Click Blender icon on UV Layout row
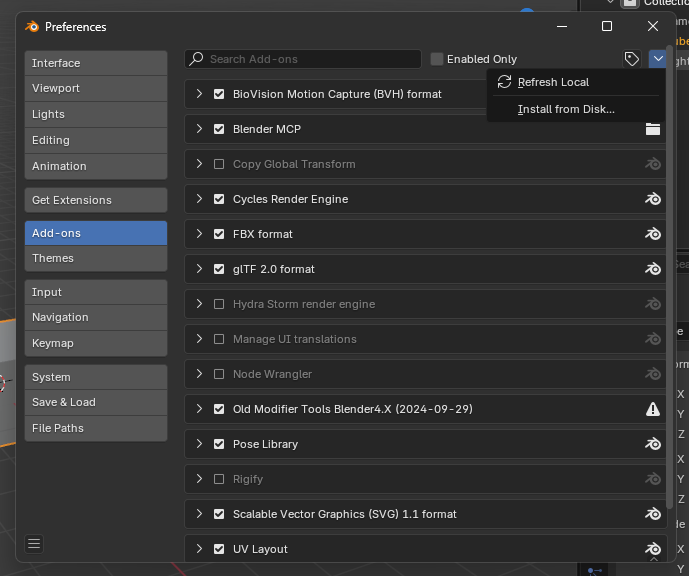Screen dimensions: 689x576 click(653, 549)
